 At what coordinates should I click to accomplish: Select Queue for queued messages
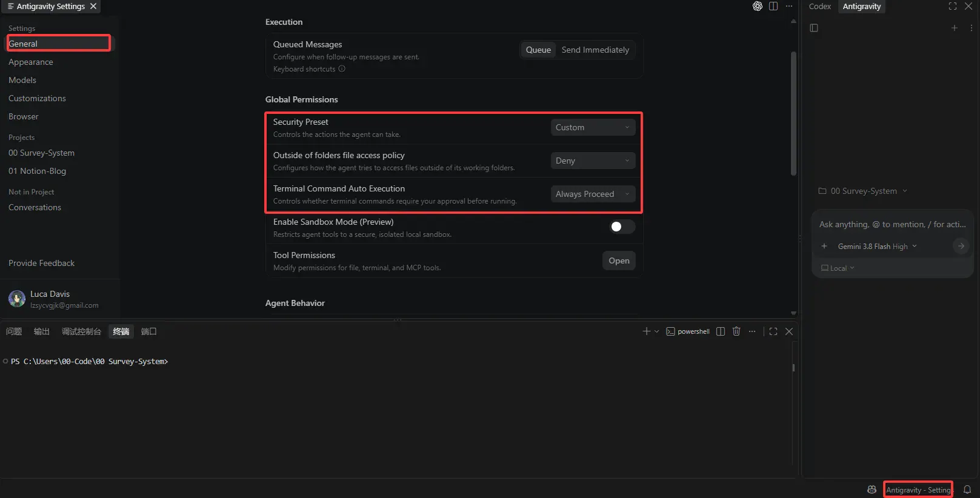pyautogui.click(x=538, y=50)
